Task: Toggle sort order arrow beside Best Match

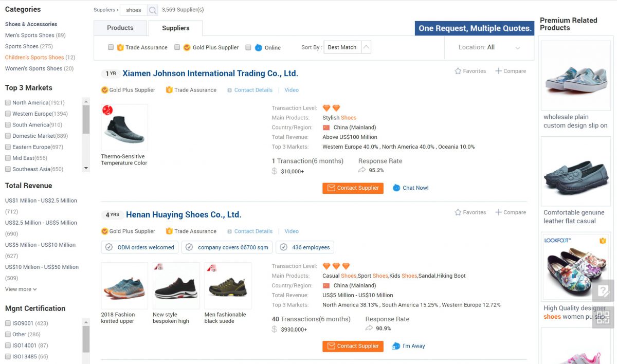Action: (x=366, y=47)
